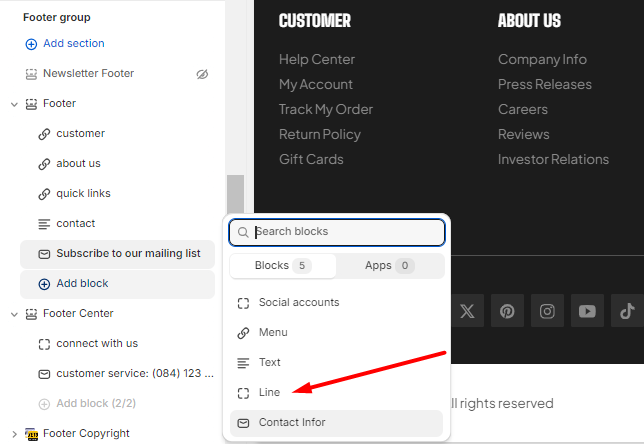Click the TikTok social icon
The image size is (644, 444).
point(626,311)
